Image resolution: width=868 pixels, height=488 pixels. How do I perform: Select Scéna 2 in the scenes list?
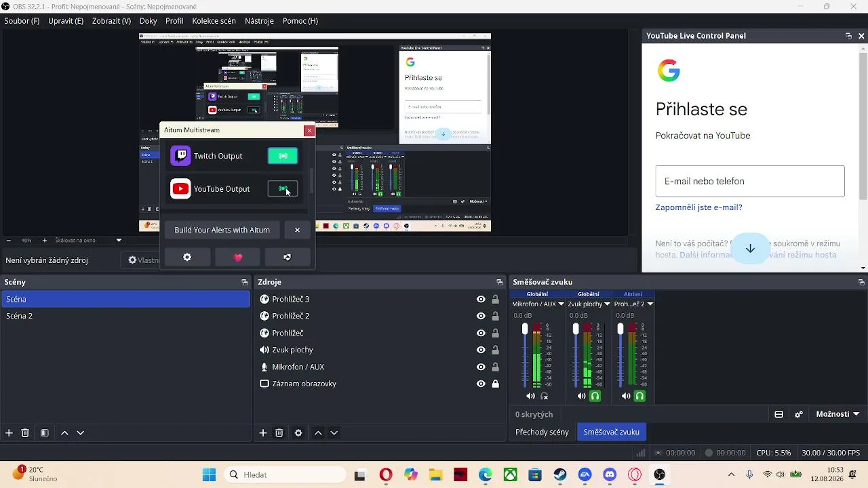[x=125, y=316]
